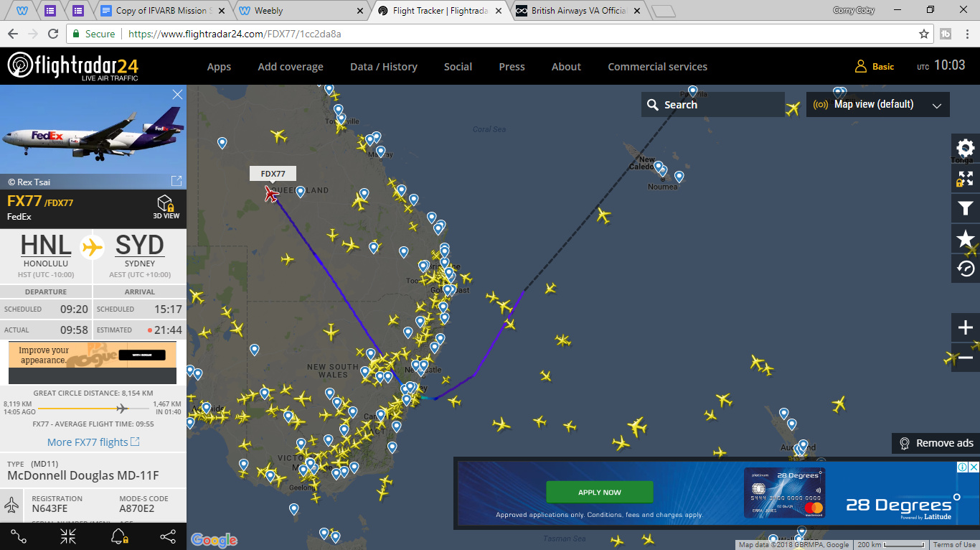Go back in Chrome history
The width and height of the screenshot is (980, 550).
[x=13, y=34]
